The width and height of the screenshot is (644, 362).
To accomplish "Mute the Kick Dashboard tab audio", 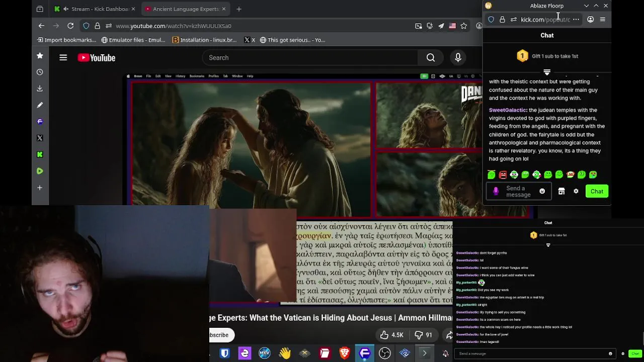I will click(x=66, y=9).
